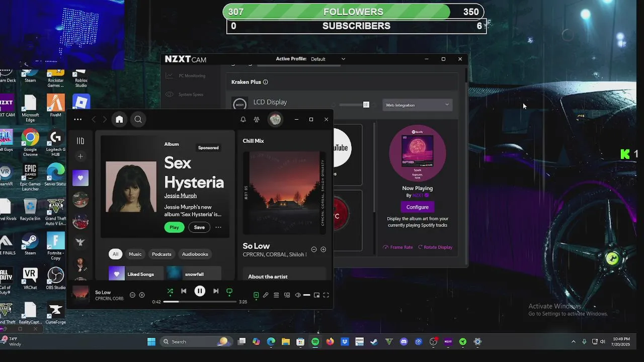Open Jessie Murph artist link

pos(180,196)
